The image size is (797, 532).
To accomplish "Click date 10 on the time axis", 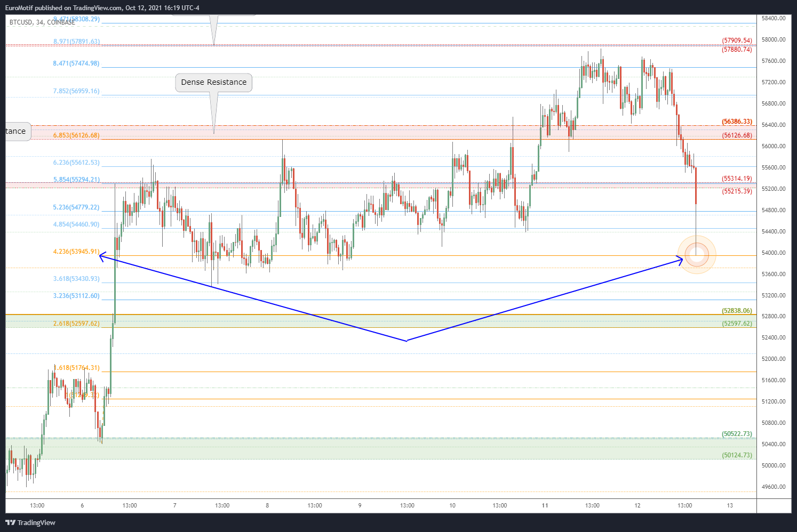I will 452,505.
